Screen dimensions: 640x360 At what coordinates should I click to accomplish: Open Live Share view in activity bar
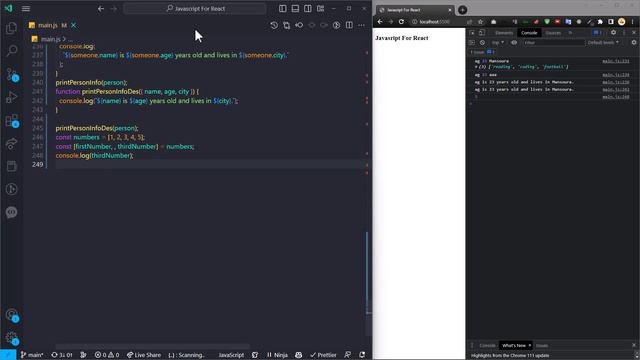tap(11, 143)
